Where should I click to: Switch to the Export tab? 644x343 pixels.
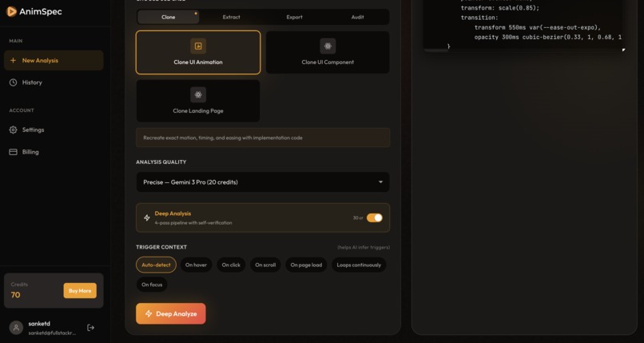295,18
